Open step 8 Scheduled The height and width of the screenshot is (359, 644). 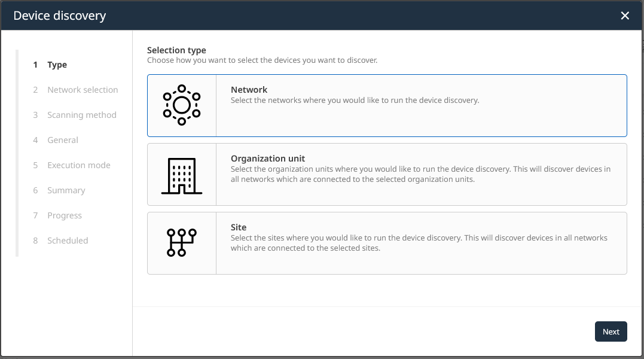[x=68, y=241]
